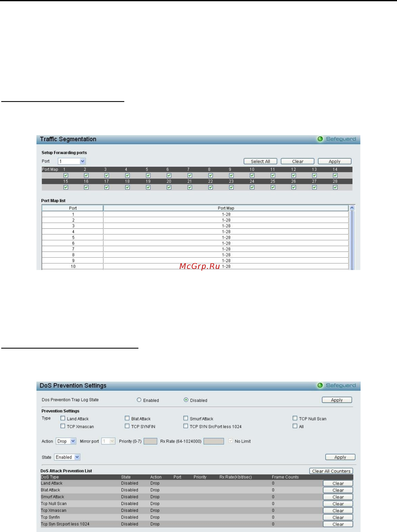Clear Tcp Syn Srcport less 1024 counter
The width and height of the screenshot is (397, 532).
338,524
